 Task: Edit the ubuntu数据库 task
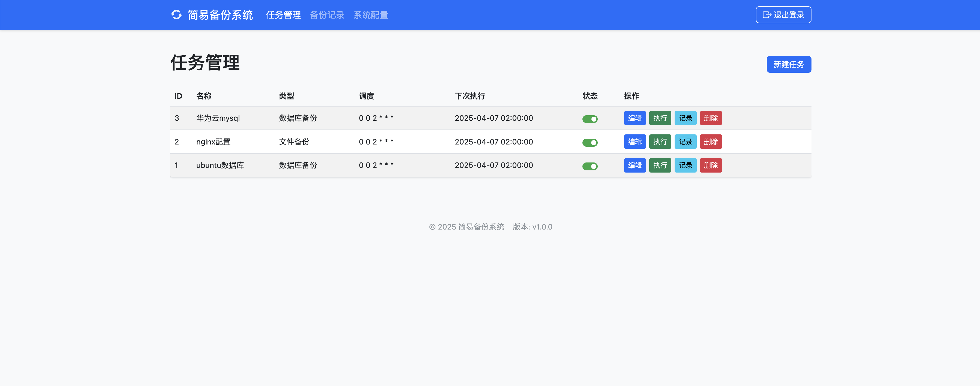pyautogui.click(x=635, y=165)
